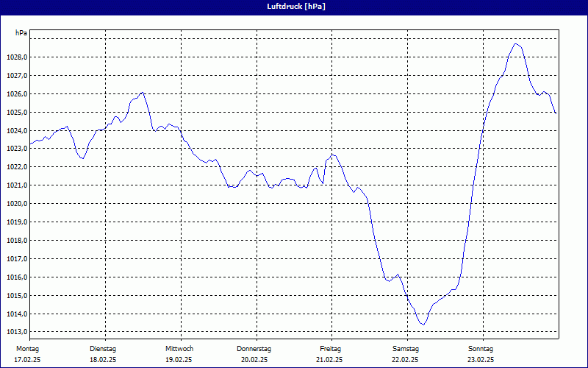Click the Donnerstag day label
The width and height of the screenshot is (588, 368).
(254, 349)
